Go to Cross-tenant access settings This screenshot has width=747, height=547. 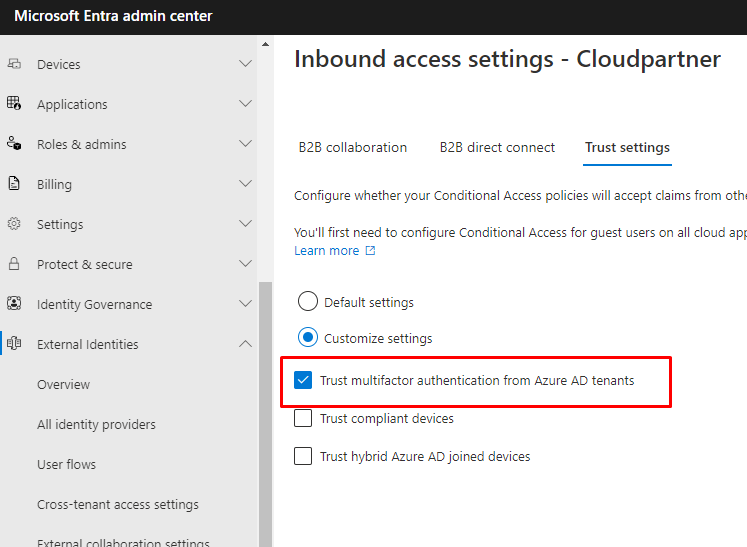[x=118, y=504]
